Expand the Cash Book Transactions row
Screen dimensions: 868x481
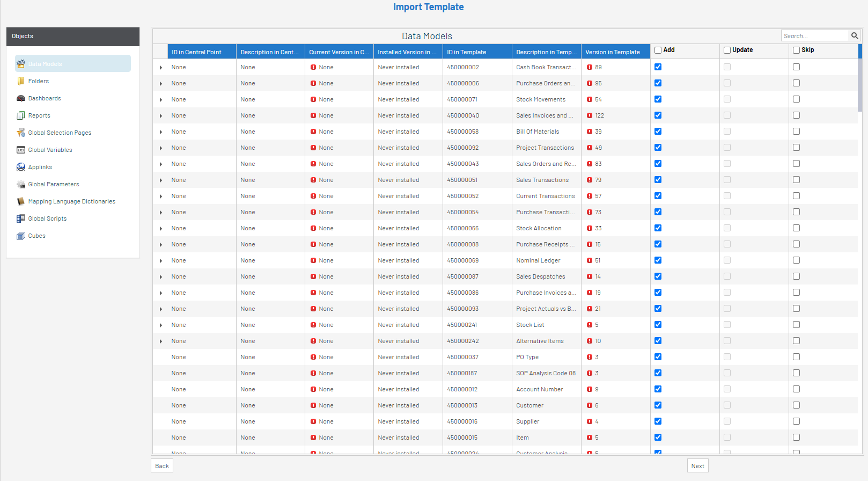pyautogui.click(x=161, y=68)
